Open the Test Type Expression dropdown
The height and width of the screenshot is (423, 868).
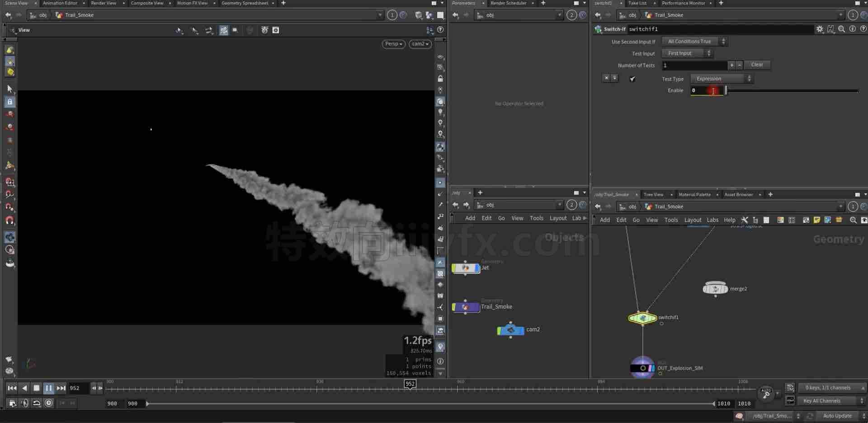pos(722,79)
